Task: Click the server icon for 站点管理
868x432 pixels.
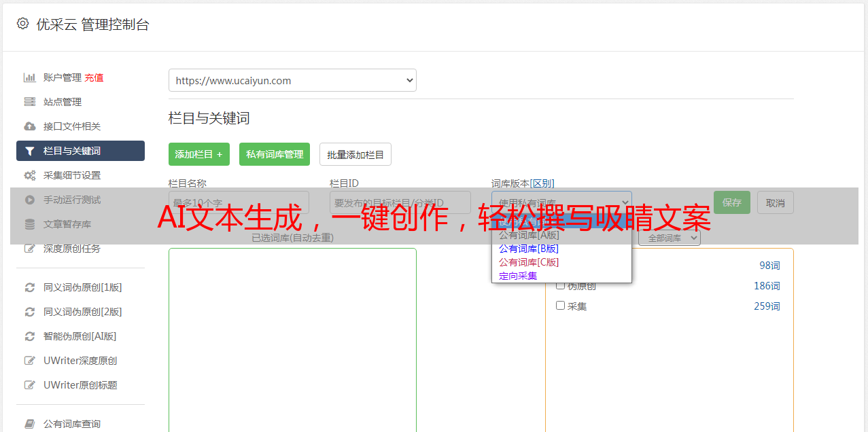Action: point(29,102)
